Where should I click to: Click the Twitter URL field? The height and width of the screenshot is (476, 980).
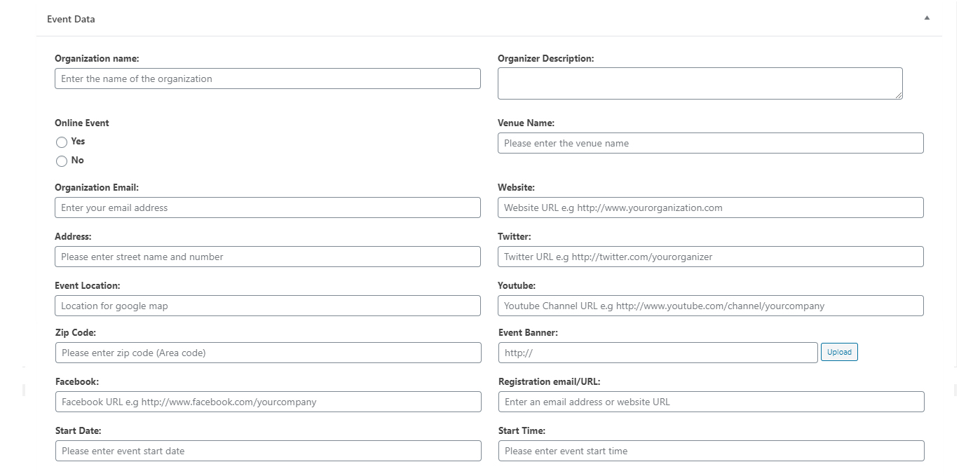click(x=710, y=257)
